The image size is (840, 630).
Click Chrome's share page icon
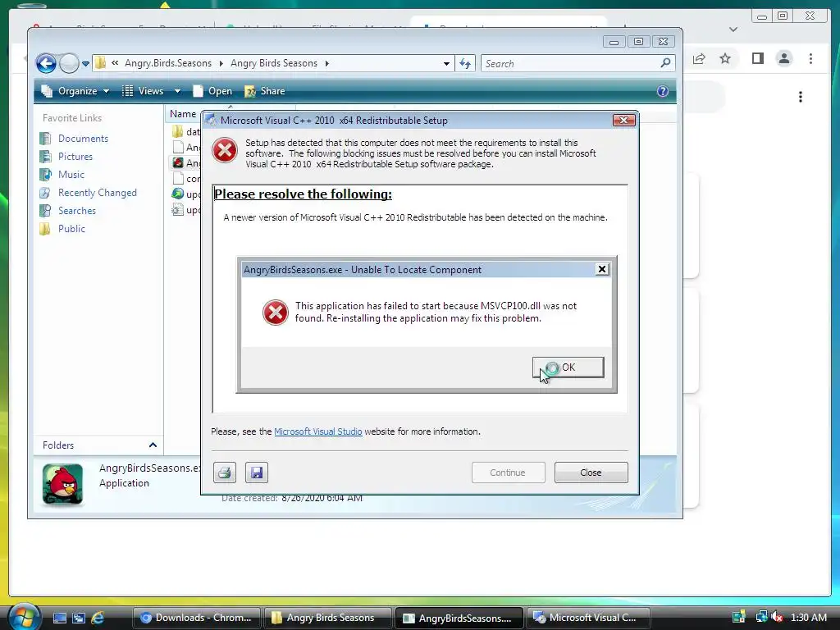[x=699, y=58]
